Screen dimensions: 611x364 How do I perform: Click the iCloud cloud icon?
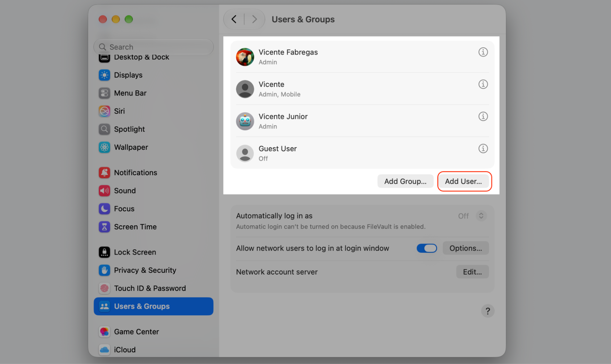(104, 350)
